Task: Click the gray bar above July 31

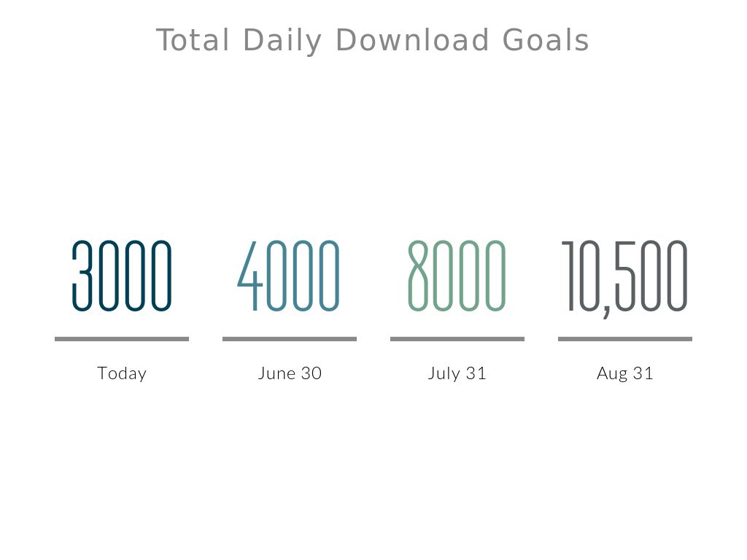Action: 457,339
